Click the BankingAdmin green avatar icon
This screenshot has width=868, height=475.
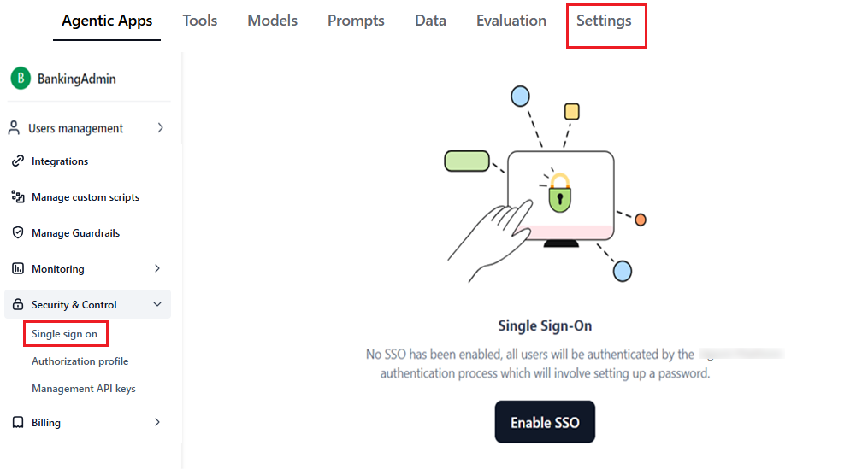click(21, 79)
